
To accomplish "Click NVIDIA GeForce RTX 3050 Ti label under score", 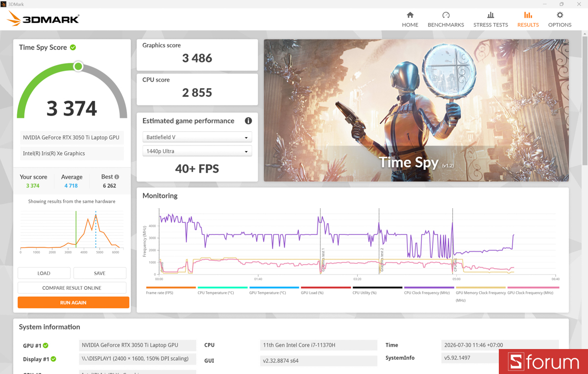I will pyautogui.click(x=71, y=138).
